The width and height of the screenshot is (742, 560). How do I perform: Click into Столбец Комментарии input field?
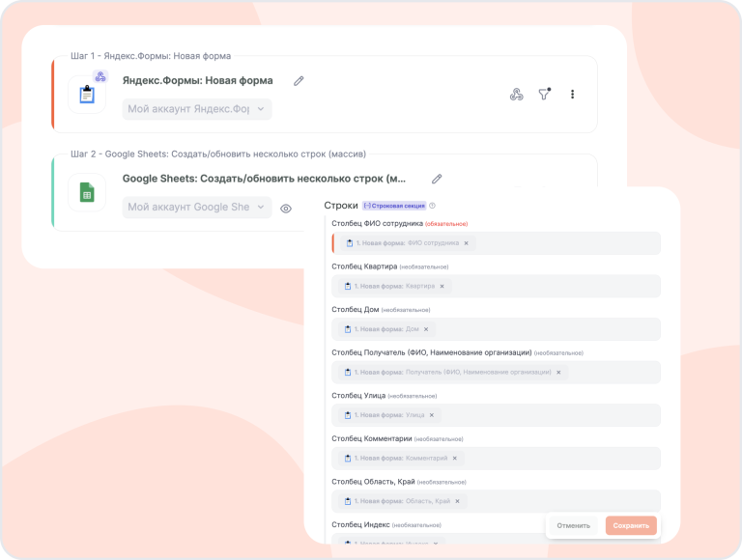click(496, 459)
